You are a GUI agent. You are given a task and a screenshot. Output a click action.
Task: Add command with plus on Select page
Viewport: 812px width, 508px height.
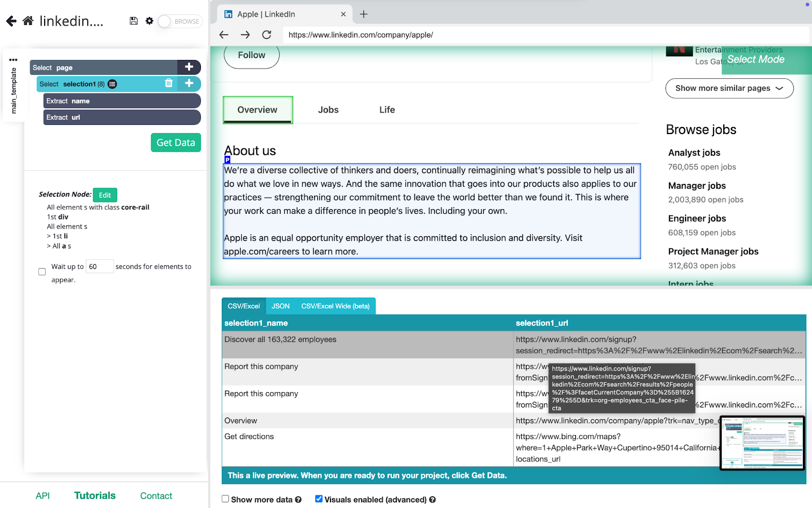pyautogui.click(x=189, y=67)
